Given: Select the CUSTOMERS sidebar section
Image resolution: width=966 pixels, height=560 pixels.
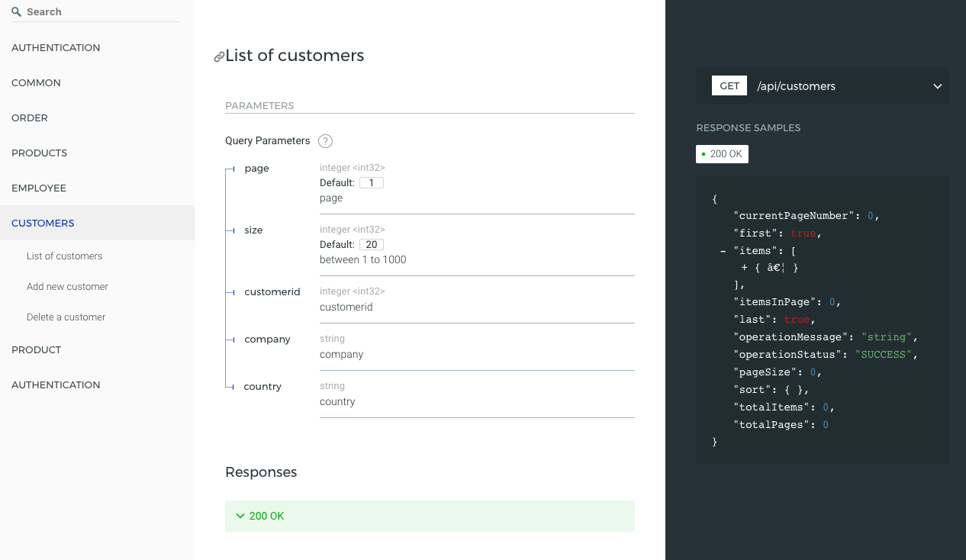Looking at the screenshot, I should (43, 223).
